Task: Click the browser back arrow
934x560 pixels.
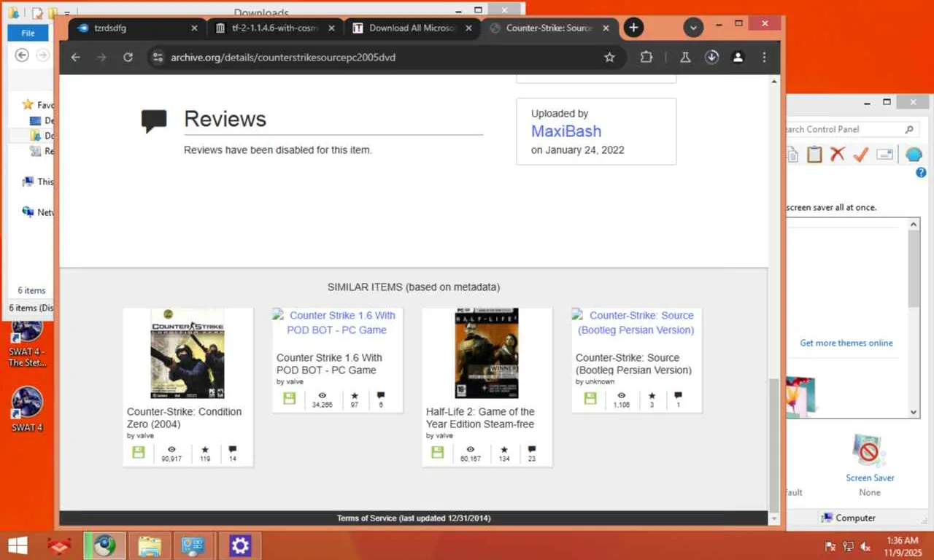Action: [x=75, y=57]
